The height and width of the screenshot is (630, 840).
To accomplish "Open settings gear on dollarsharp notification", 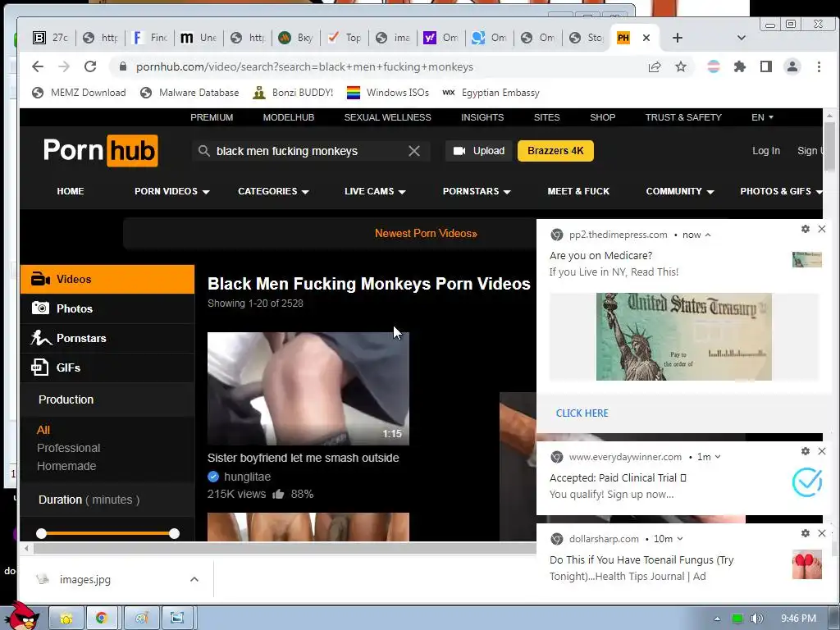I will [806, 533].
